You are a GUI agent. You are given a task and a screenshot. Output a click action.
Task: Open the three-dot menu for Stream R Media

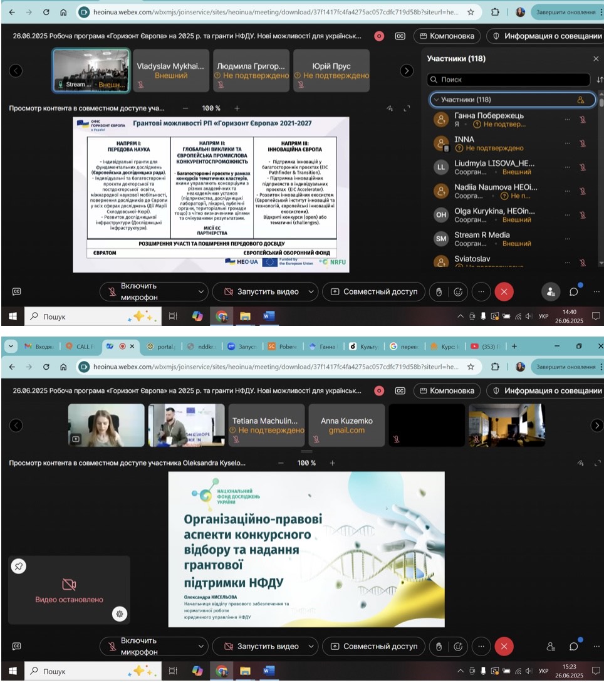pos(568,239)
